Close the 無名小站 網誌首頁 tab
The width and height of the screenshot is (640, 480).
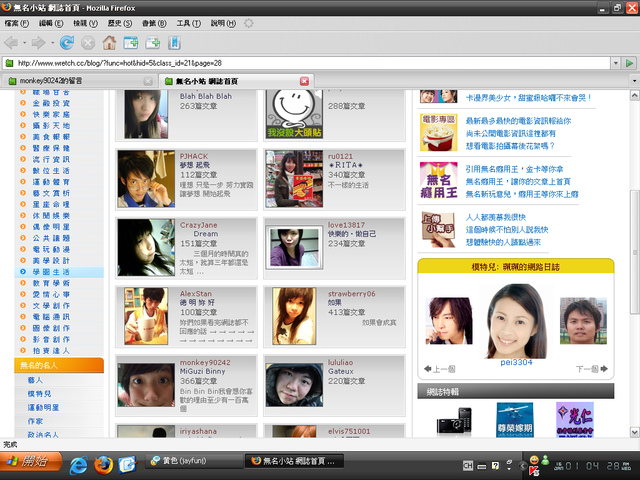tap(304, 81)
